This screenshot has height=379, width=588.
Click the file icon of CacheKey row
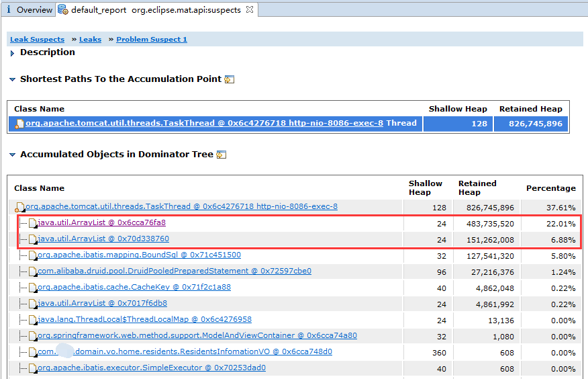[32, 288]
